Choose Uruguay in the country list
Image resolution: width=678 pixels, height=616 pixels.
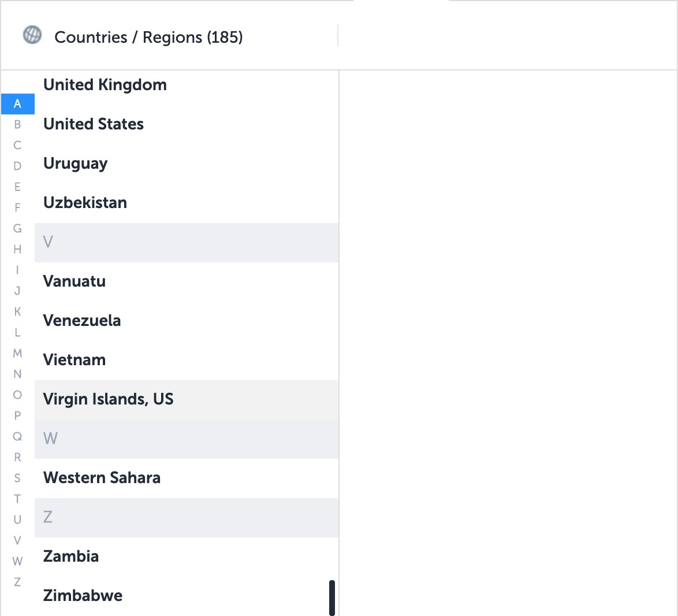coord(76,163)
